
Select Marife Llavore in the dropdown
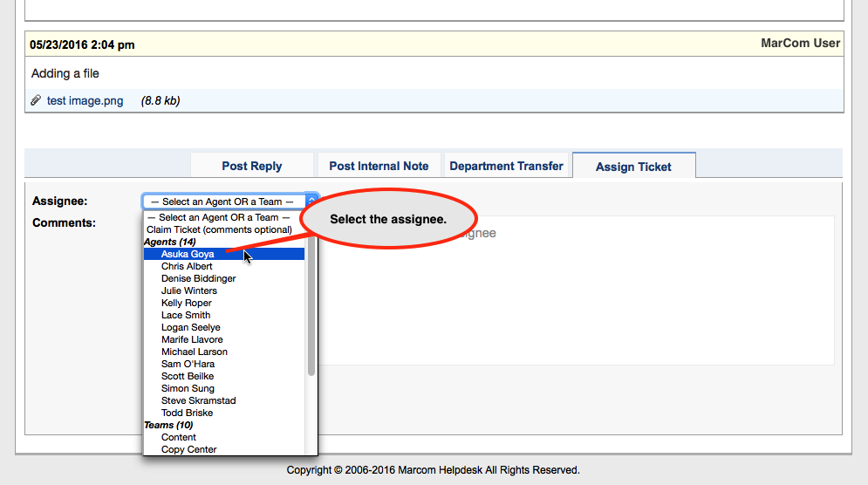click(x=224, y=339)
